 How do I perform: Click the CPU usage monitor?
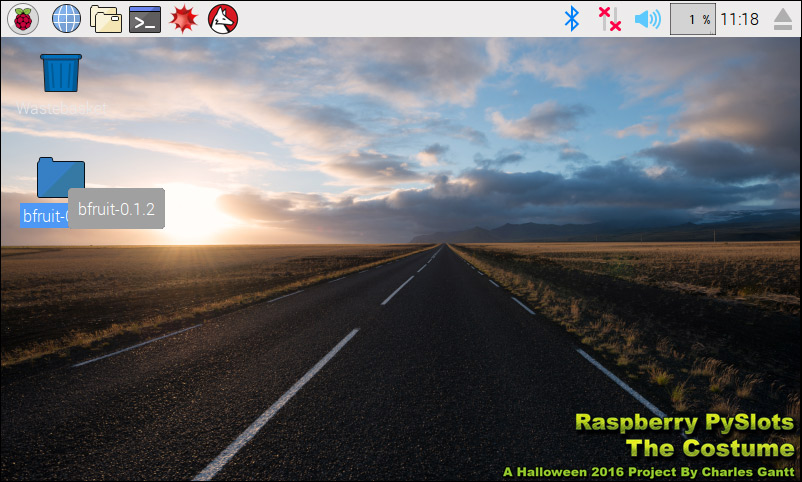[x=693, y=19]
